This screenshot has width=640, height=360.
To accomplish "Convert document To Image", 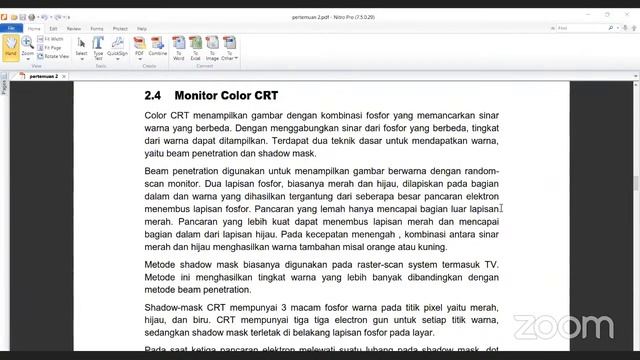I will coord(212,48).
